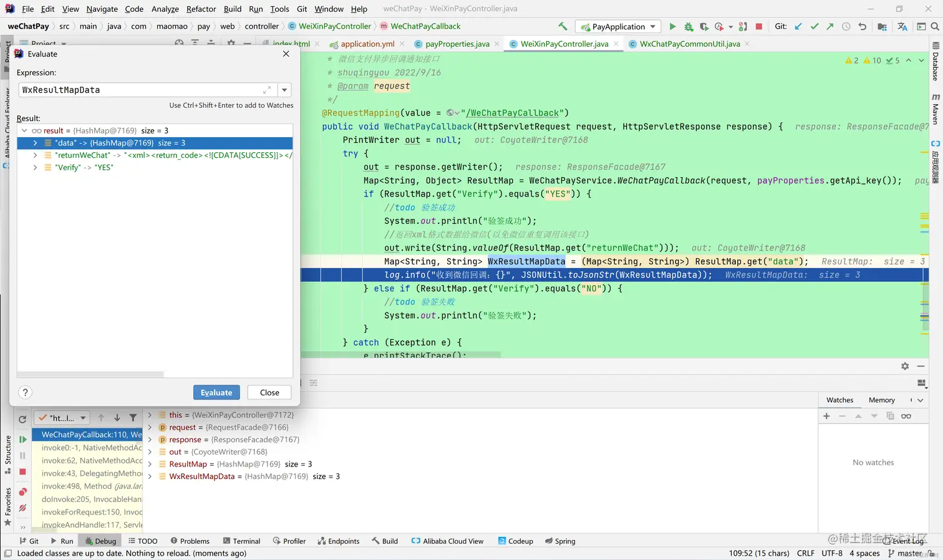The width and height of the screenshot is (943, 560).
Task: Show watches in variables glasses icon
Action: click(x=906, y=416)
